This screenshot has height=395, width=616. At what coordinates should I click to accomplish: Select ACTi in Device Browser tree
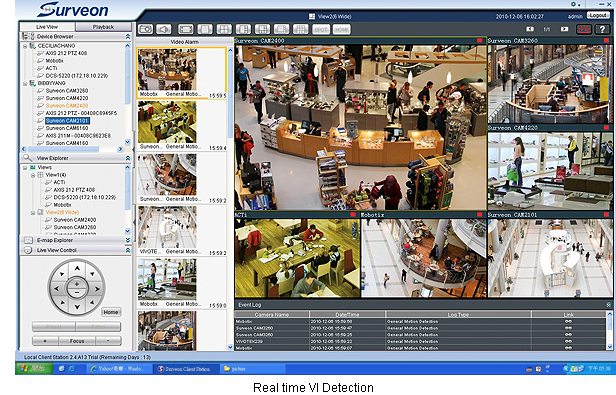[51, 68]
